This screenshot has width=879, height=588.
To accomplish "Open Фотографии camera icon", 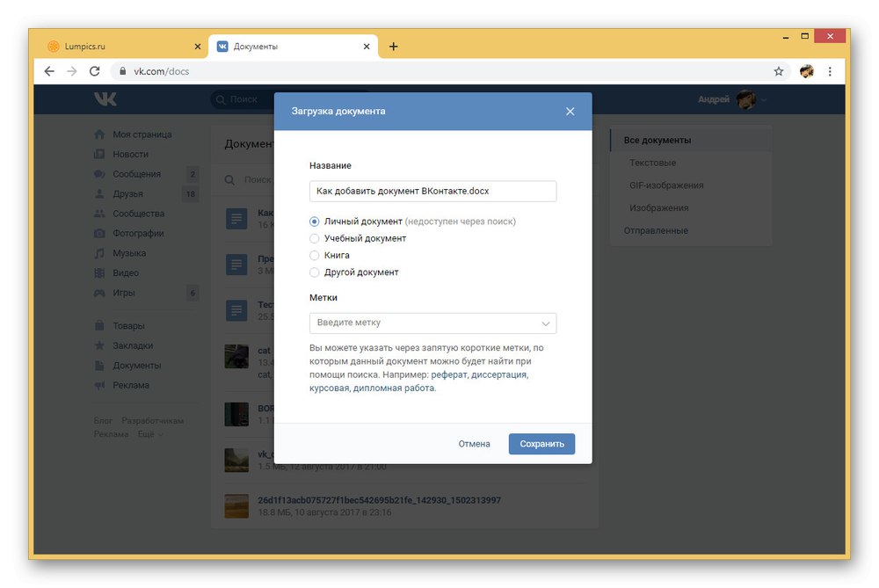I will pyautogui.click(x=99, y=233).
